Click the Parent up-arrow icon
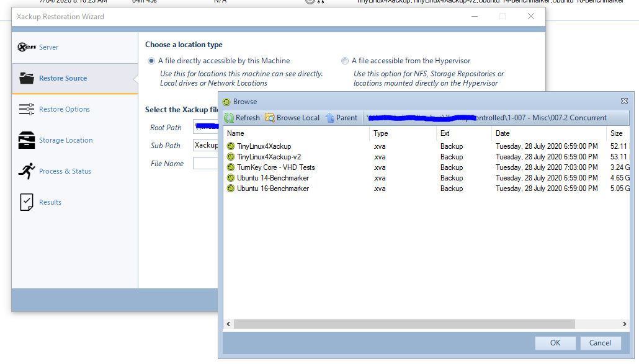The width and height of the screenshot is (639, 364). point(329,118)
